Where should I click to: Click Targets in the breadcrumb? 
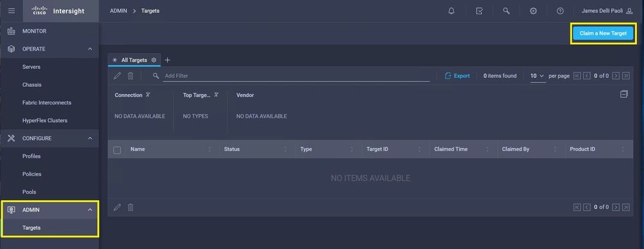click(x=150, y=11)
